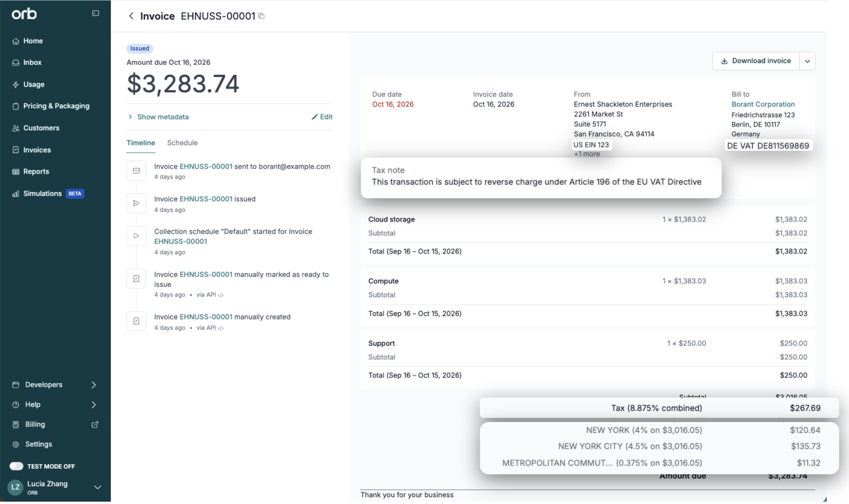Collapse the sidebar panel icon
The image size is (849, 504).
pos(95,13)
